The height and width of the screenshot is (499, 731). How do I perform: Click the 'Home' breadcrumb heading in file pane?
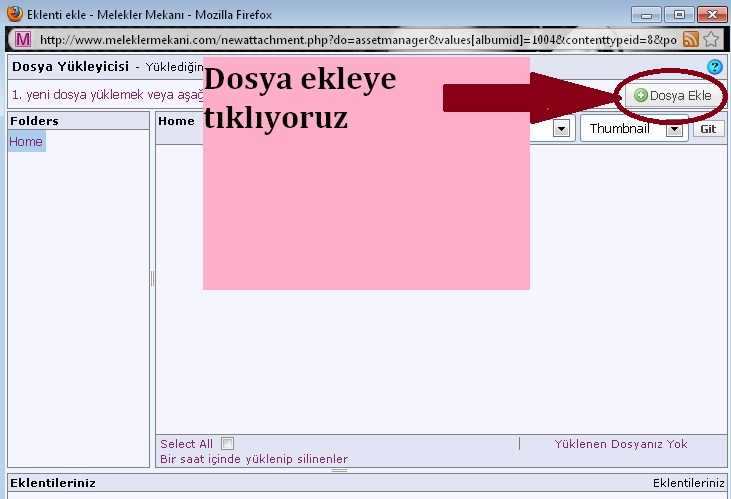pyautogui.click(x=176, y=121)
